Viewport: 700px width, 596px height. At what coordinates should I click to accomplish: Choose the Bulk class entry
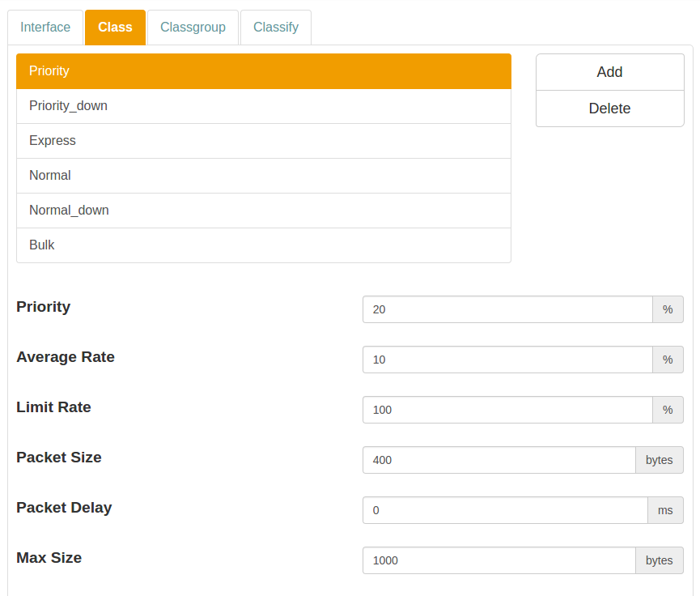264,245
